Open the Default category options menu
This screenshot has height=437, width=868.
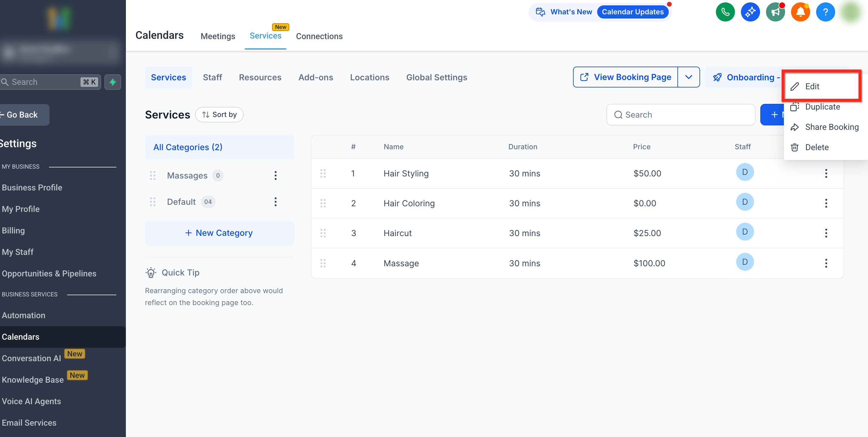click(x=275, y=202)
